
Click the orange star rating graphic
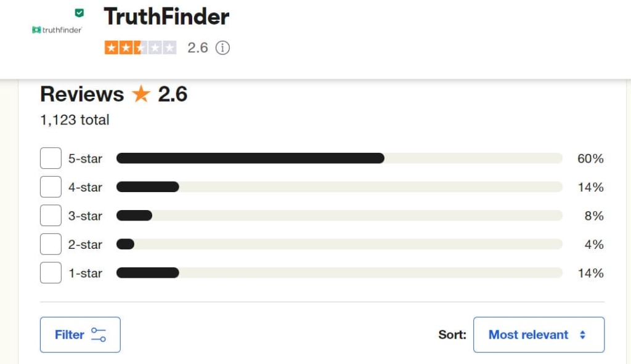coord(140,48)
